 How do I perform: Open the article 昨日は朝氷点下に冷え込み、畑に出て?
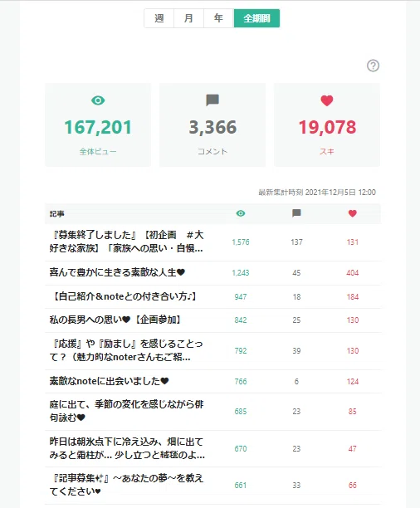[x=127, y=448]
